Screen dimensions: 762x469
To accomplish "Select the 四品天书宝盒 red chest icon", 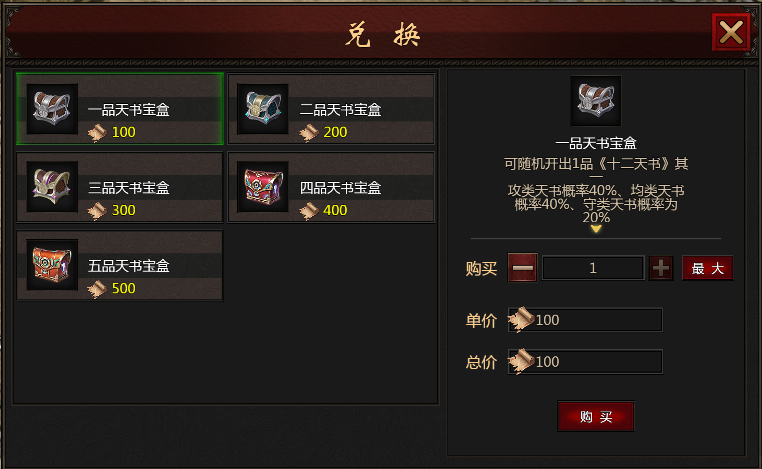I will click(263, 187).
